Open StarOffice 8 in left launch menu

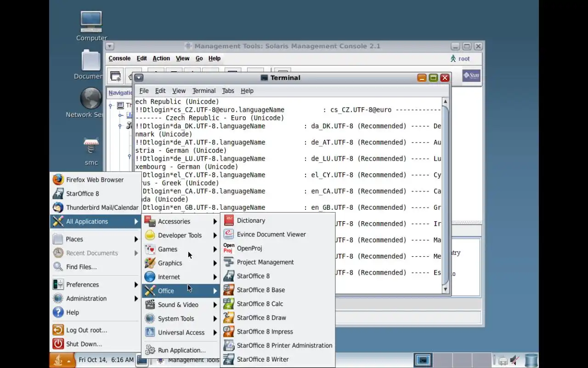pyautogui.click(x=95, y=194)
